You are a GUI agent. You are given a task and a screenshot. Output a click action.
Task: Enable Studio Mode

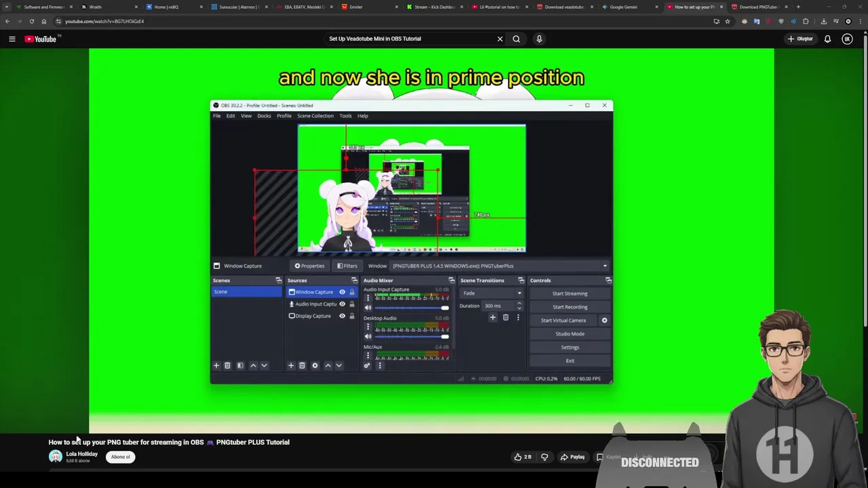click(x=570, y=333)
